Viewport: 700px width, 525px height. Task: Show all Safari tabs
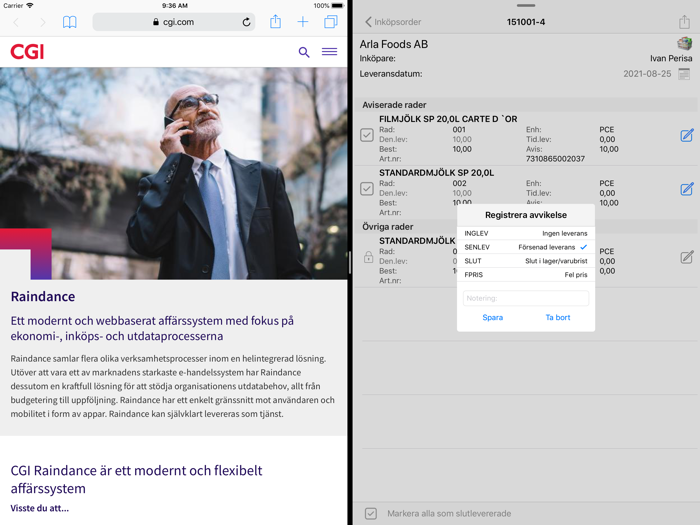tap(331, 22)
